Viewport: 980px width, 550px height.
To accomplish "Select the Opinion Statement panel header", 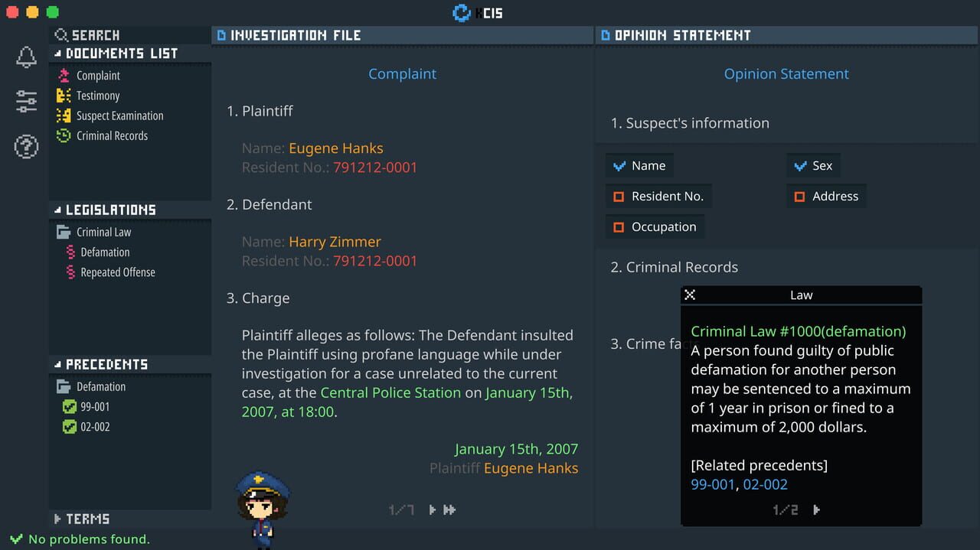I will [677, 34].
